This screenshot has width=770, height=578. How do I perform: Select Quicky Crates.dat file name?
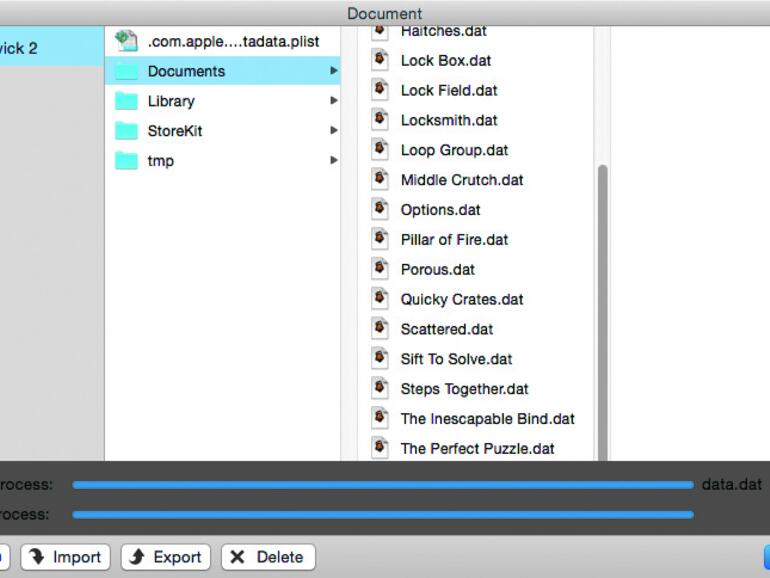pos(462,300)
